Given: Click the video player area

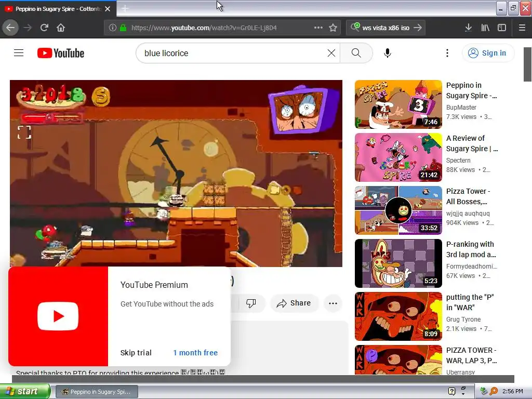Looking at the screenshot, I should [176, 174].
